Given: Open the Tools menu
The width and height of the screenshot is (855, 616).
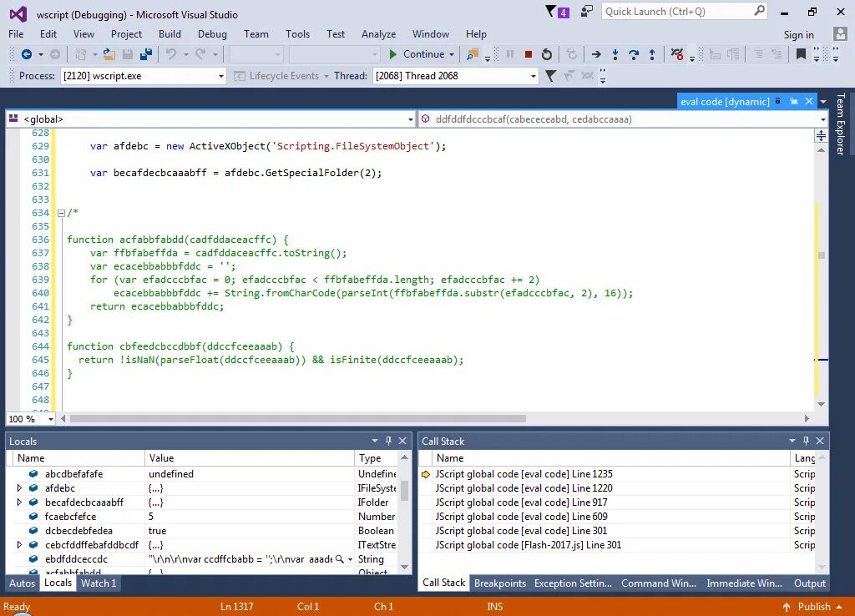Looking at the screenshot, I should (x=297, y=33).
